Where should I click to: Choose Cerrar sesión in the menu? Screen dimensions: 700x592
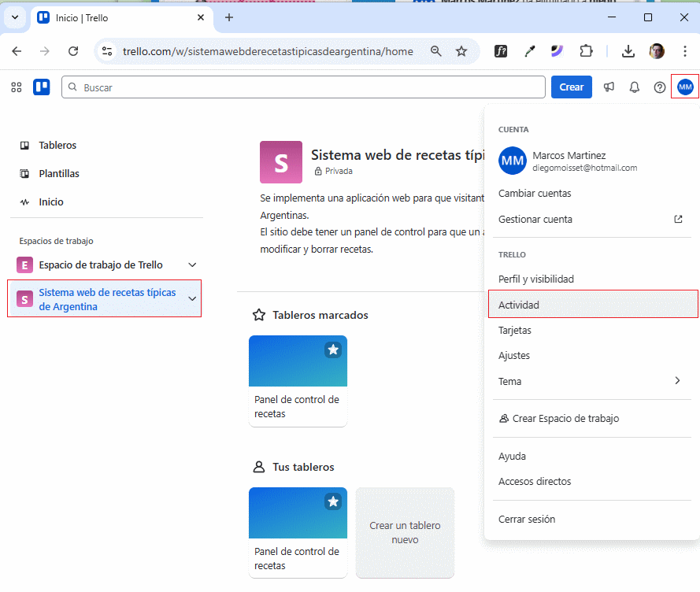[x=527, y=520]
